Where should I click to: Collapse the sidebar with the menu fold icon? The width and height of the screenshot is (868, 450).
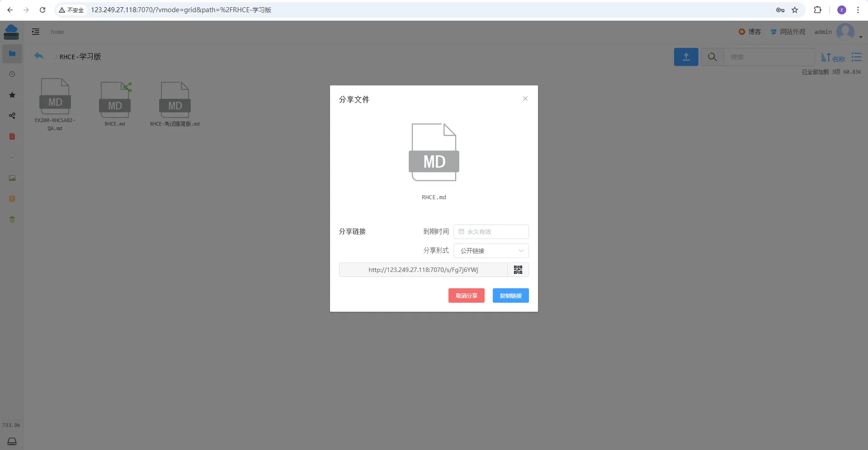(x=36, y=32)
